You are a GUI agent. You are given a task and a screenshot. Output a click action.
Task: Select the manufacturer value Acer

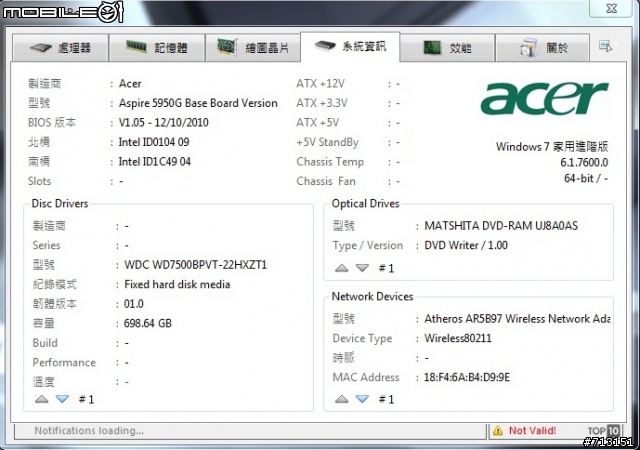[x=130, y=84]
